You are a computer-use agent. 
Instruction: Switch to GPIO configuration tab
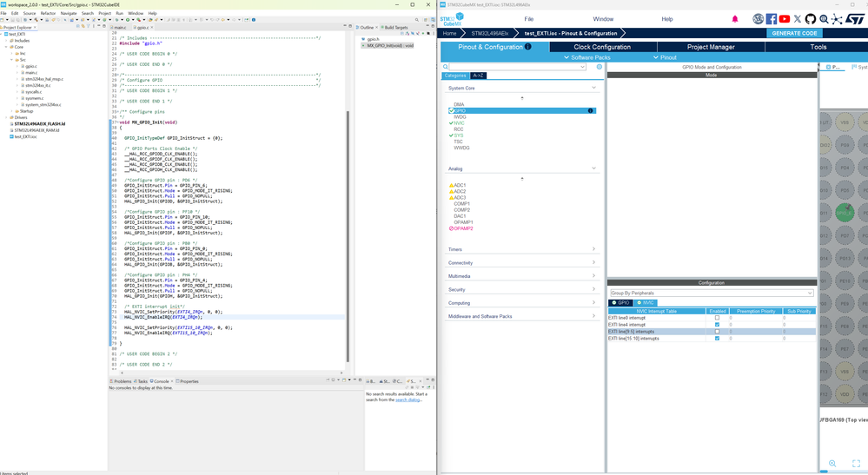coord(620,302)
